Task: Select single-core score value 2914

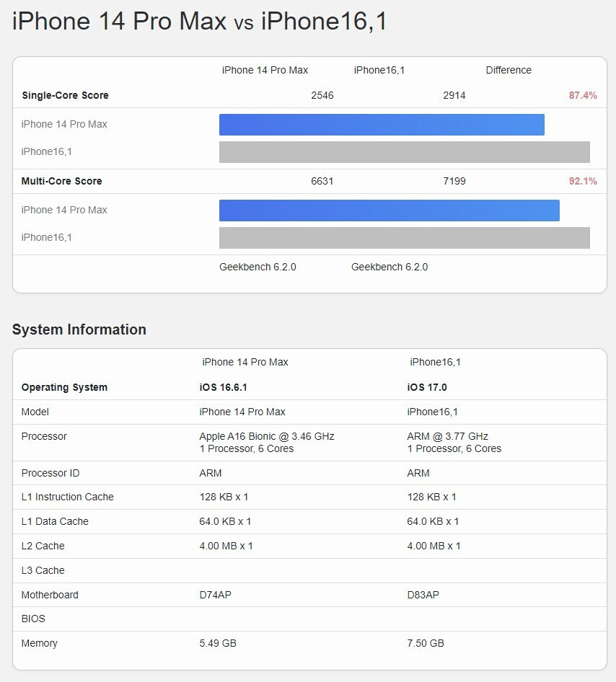Action: 454,95
